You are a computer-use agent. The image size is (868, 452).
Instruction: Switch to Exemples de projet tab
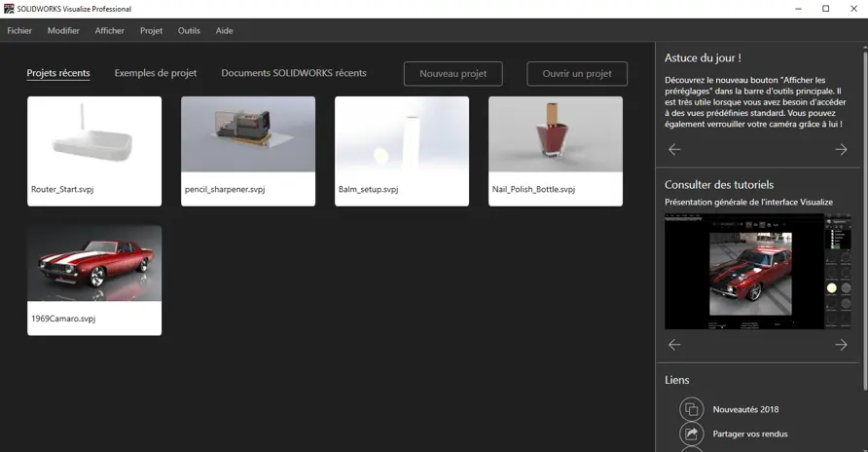tap(156, 73)
